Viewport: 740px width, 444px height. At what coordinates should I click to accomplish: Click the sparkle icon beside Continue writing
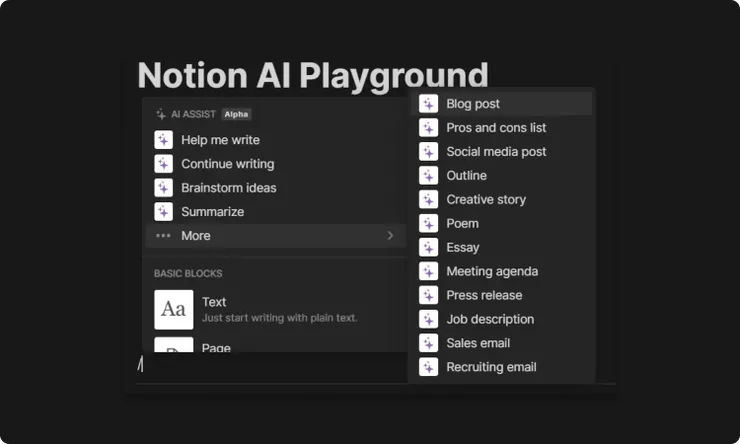click(x=163, y=164)
